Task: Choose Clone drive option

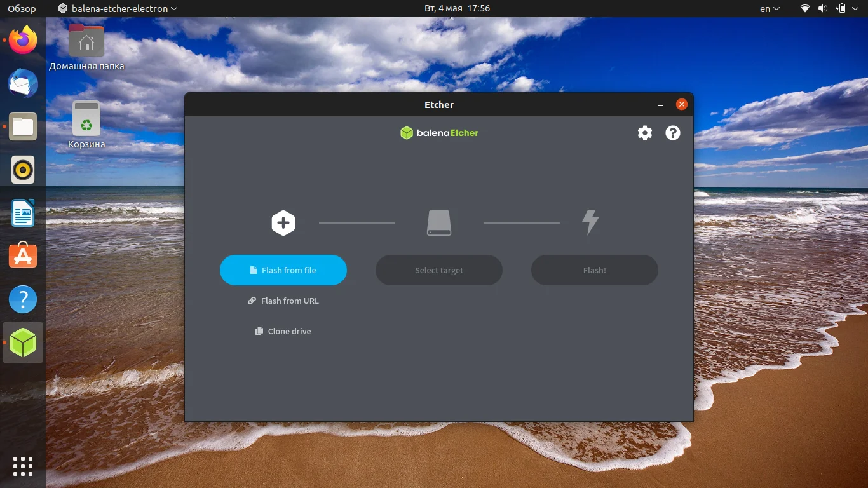Action: point(283,331)
